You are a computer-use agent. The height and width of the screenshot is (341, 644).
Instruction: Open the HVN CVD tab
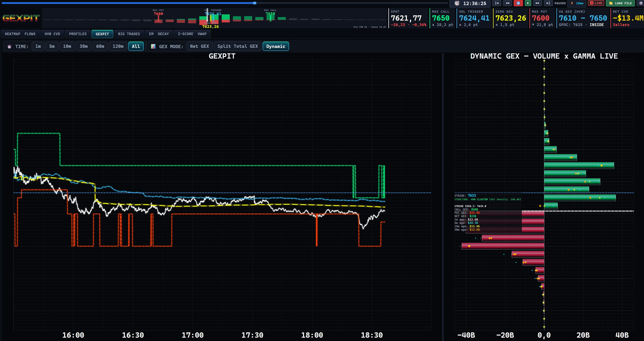coord(52,34)
